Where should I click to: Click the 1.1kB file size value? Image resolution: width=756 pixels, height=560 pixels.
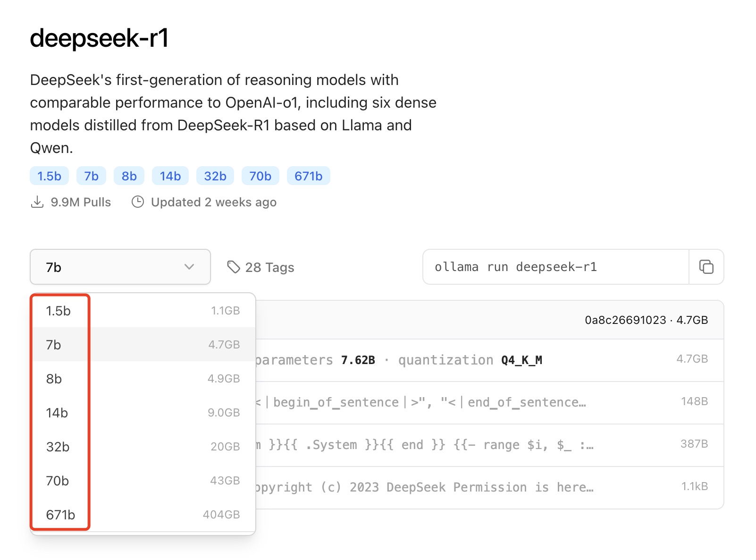click(695, 486)
